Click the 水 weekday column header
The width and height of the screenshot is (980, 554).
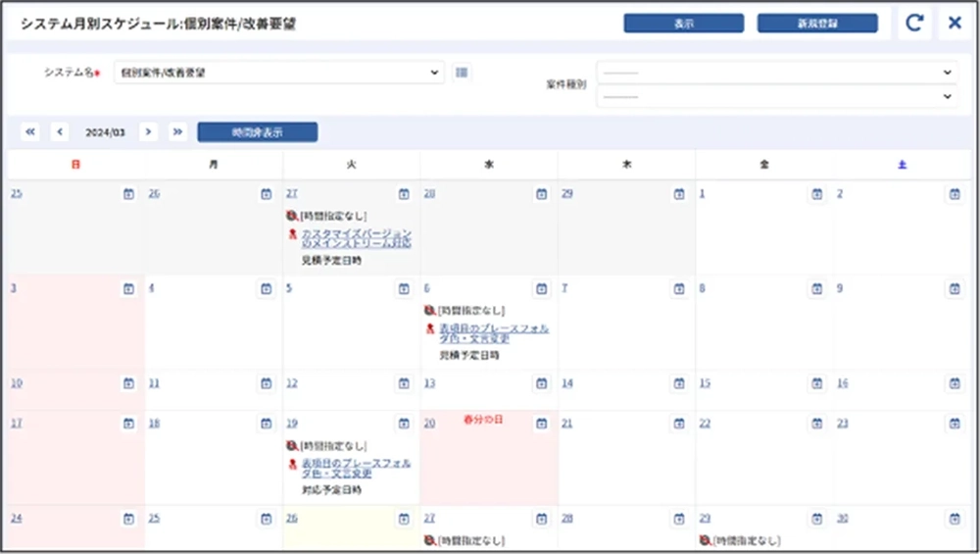tap(489, 165)
